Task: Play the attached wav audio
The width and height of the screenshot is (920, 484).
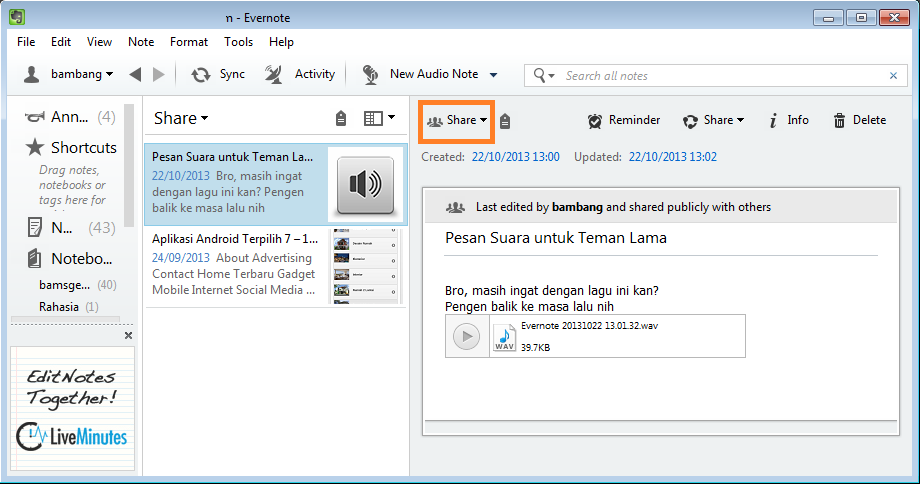Action: coord(466,337)
